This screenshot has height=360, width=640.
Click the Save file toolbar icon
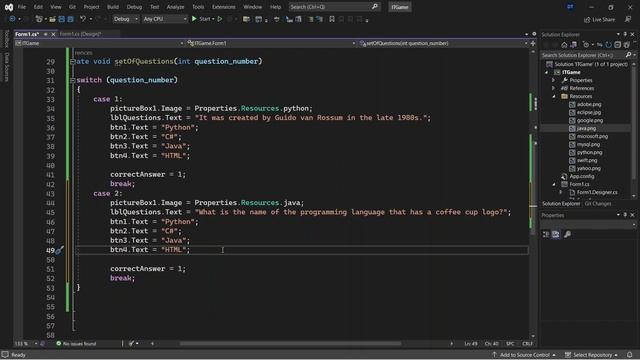[62, 19]
